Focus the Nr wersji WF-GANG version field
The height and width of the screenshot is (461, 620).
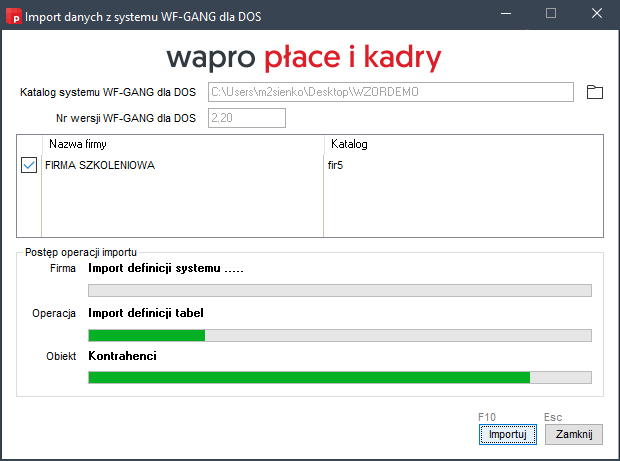(247, 118)
